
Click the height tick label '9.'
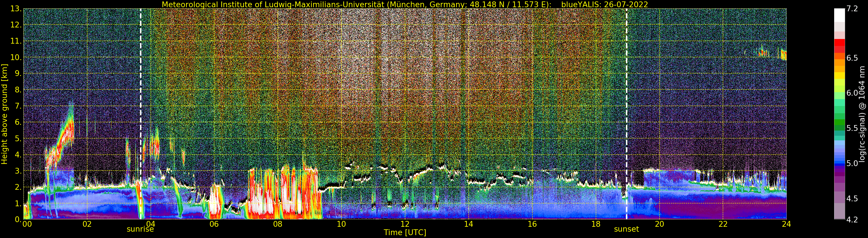click(x=18, y=73)
